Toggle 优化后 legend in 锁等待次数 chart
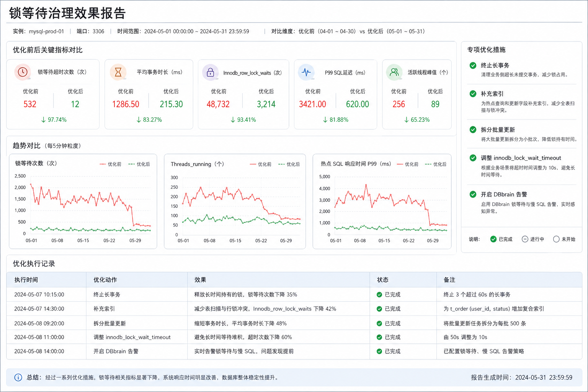Viewport: 588px width, 392px height. pos(139,164)
